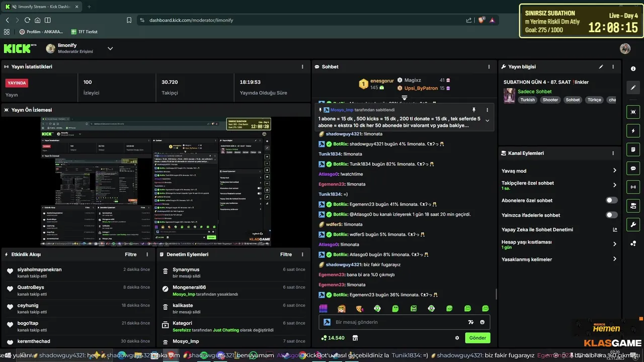
Task: Click the Türkçe tag chip
Action: (594, 100)
